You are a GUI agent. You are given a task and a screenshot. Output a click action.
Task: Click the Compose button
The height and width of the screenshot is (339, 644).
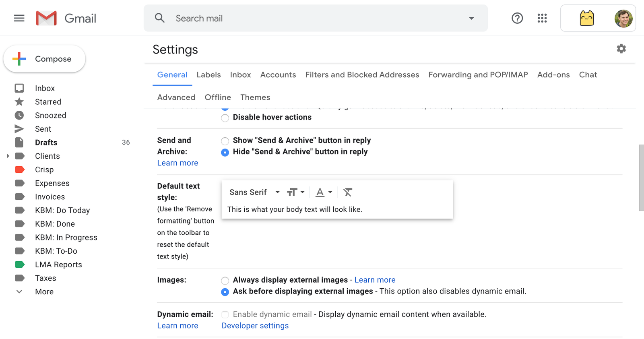pos(44,59)
